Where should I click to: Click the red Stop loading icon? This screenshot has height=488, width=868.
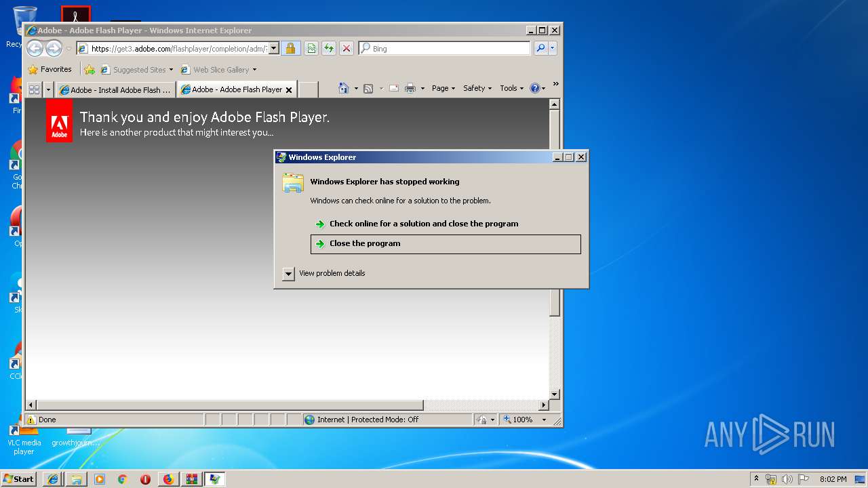click(x=347, y=48)
